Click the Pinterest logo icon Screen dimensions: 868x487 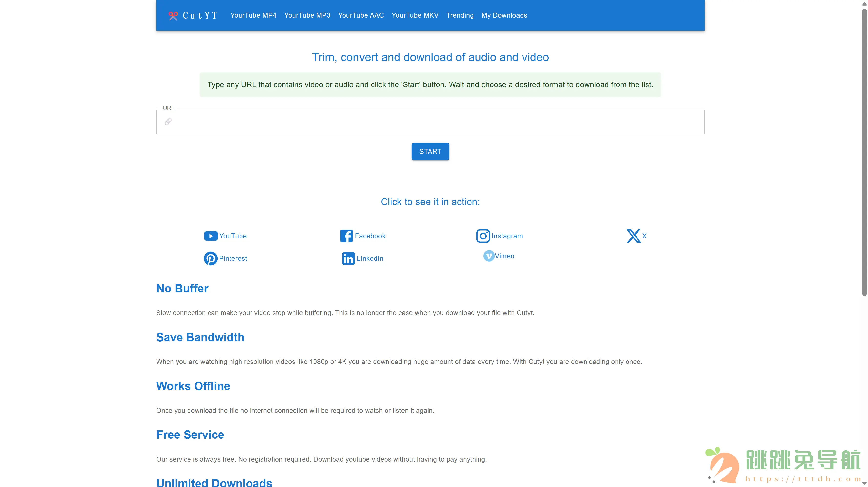pos(210,259)
